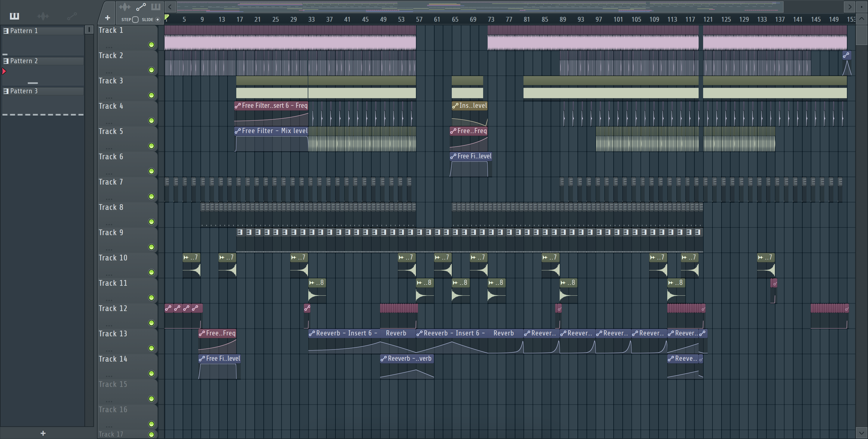Mute Track 15 with its green LED
The image size is (868, 439).
coord(151,399)
